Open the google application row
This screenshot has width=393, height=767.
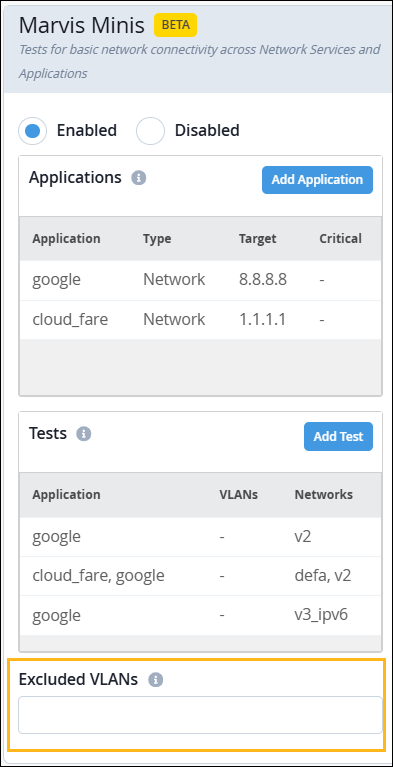200,280
